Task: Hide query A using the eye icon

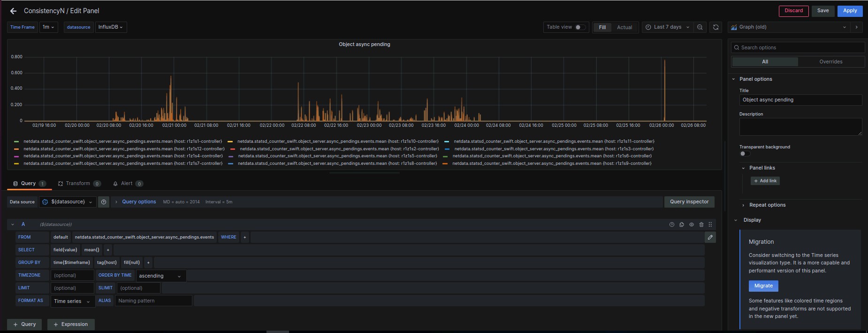Action: pos(692,225)
